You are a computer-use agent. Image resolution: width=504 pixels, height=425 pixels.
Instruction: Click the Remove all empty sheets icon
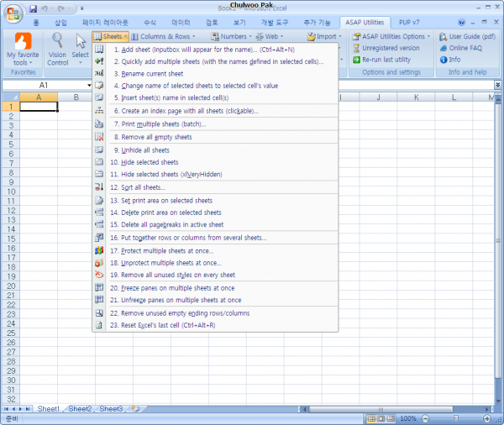(x=99, y=137)
